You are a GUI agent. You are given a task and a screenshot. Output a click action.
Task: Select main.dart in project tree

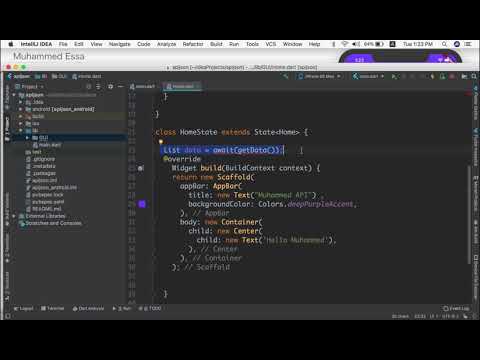pos(47,145)
